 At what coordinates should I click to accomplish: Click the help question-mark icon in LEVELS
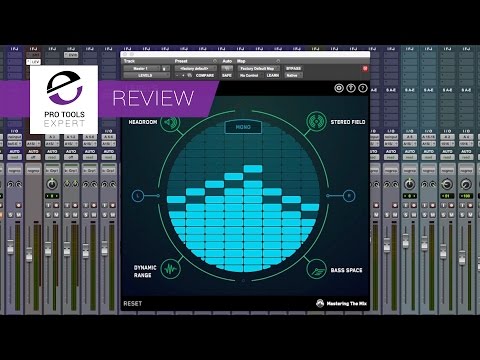point(363,88)
